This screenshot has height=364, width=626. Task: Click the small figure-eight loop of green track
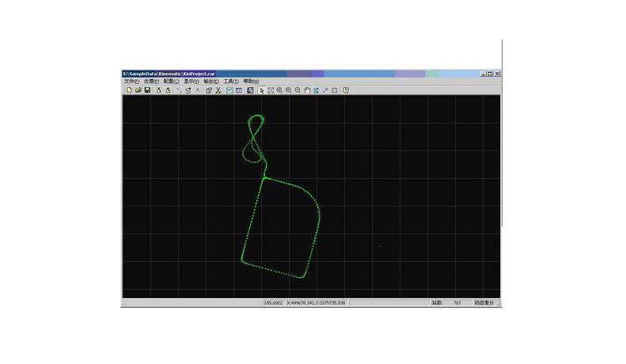pos(254,139)
